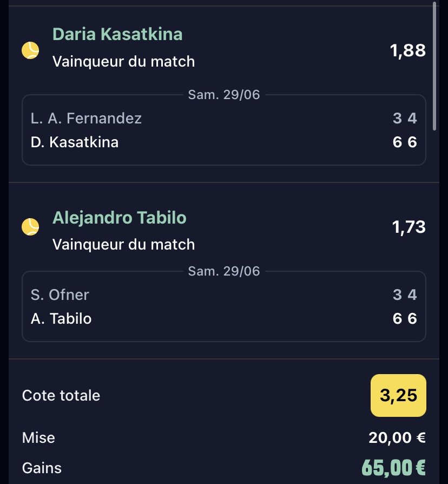Image resolution: width=448 pixels, height=484 pixels.
Task: Select the L. A. Fernandez player row
Action: (x=224, y=118)
